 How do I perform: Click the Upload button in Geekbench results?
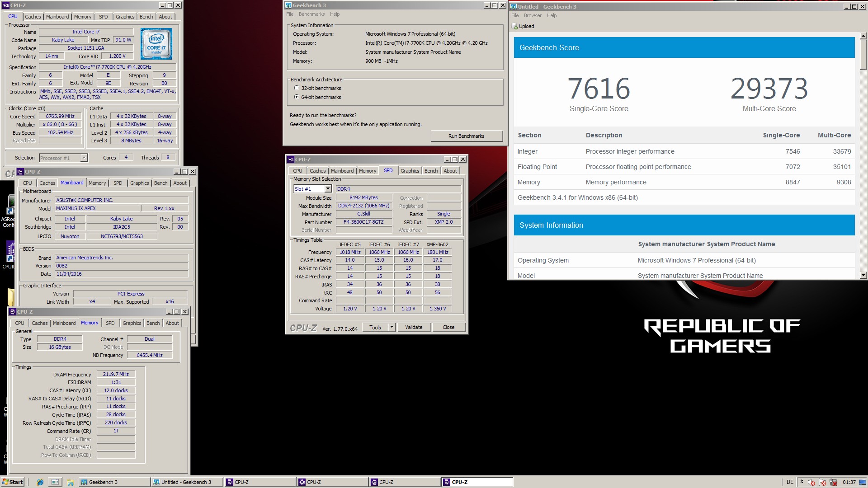pyautogui.click(x=523, y=26)
